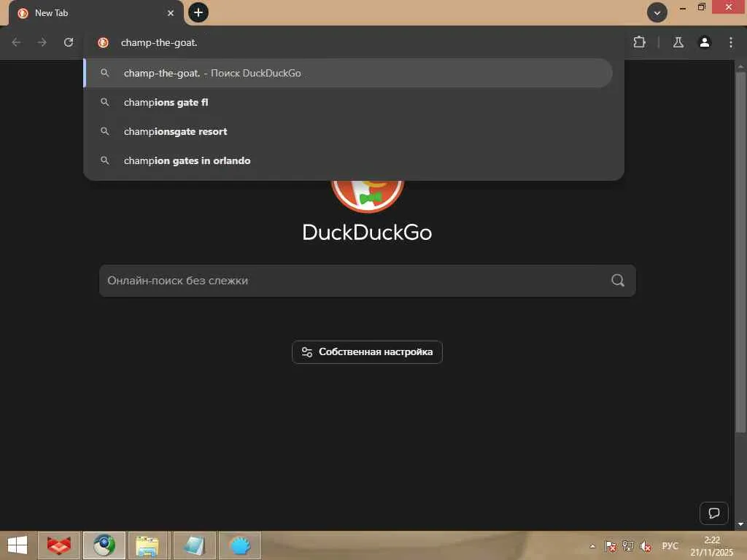Open the notepad taskbar app icon
This screenshot has height=560, width=747.
click(x=194, y=545)
